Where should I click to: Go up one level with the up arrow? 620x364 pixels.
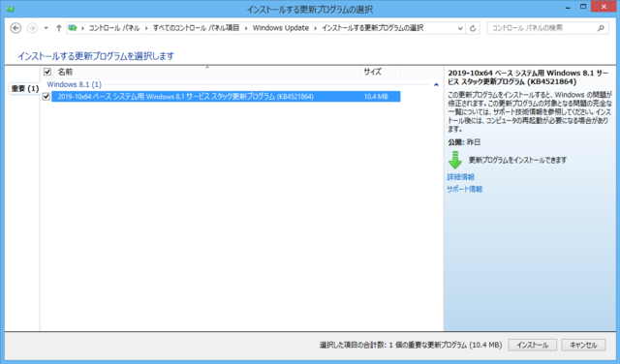58,28
